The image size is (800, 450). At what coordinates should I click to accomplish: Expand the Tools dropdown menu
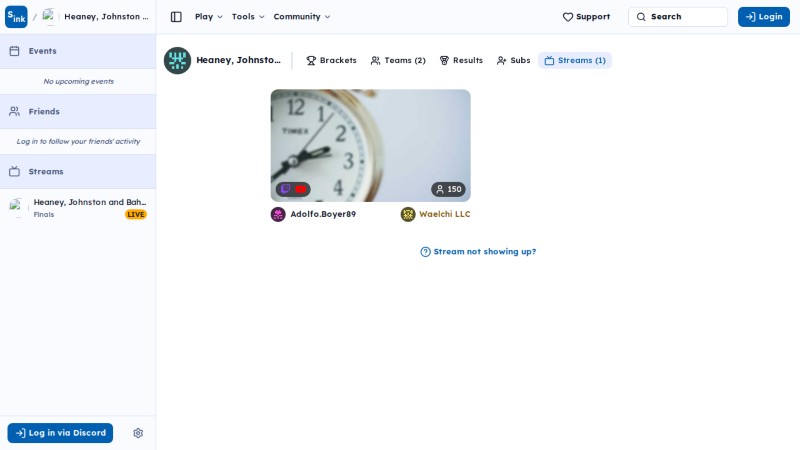tap(248, 17)
